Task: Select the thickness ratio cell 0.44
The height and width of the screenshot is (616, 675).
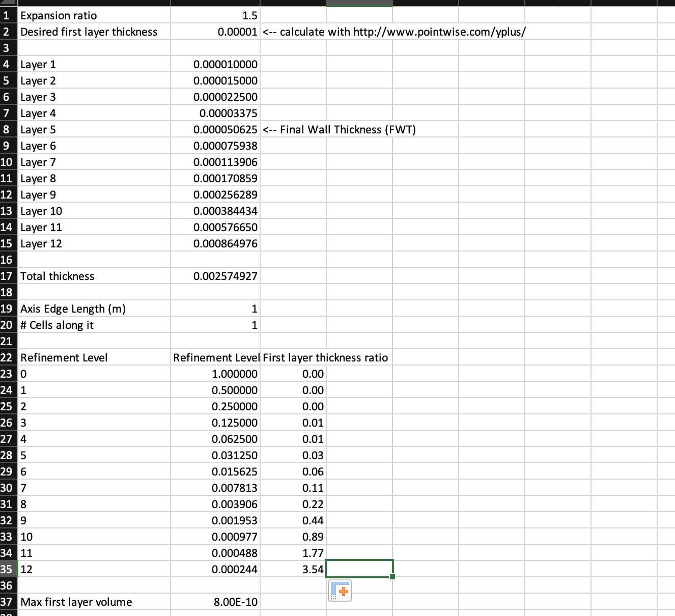Action: tap(293, 521)
